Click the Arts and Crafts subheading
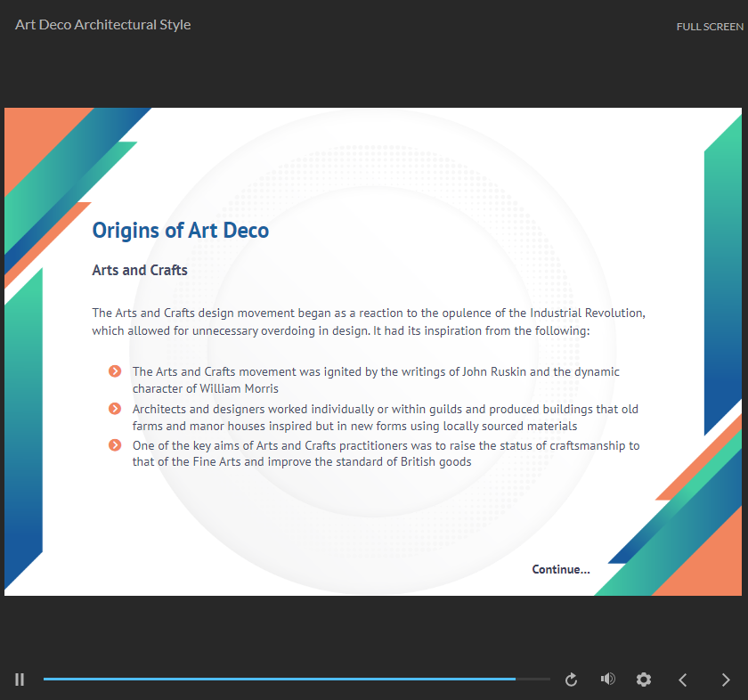Viewport: 748px width, 700px height. pyautogui.click(x=140, y=270)
